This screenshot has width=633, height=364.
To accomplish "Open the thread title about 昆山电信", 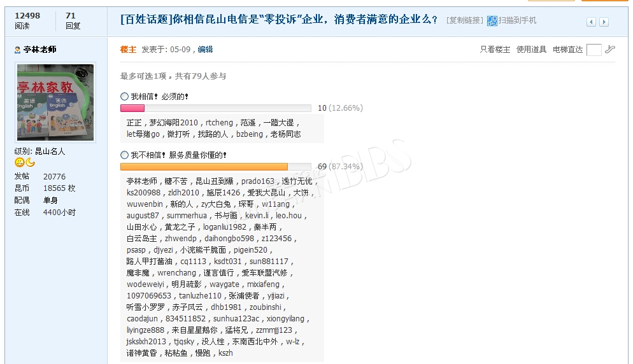I will pyautogui.click(x=306, y=19).
